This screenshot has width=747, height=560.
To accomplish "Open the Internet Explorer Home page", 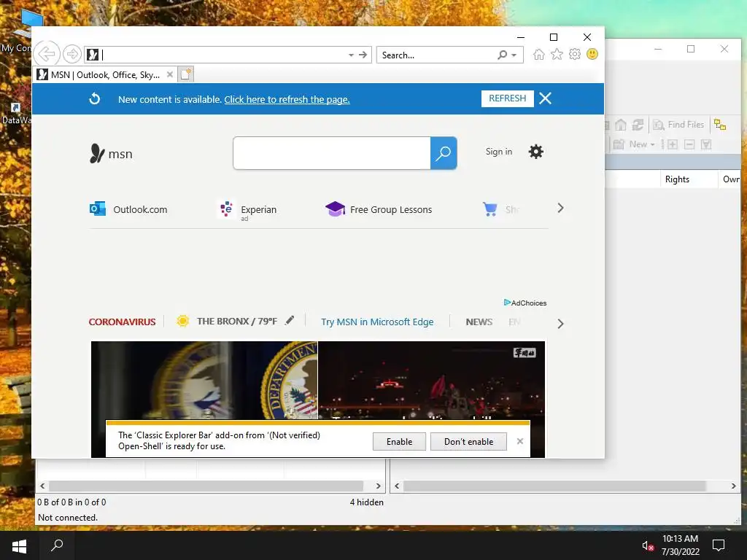I will 539,54.
